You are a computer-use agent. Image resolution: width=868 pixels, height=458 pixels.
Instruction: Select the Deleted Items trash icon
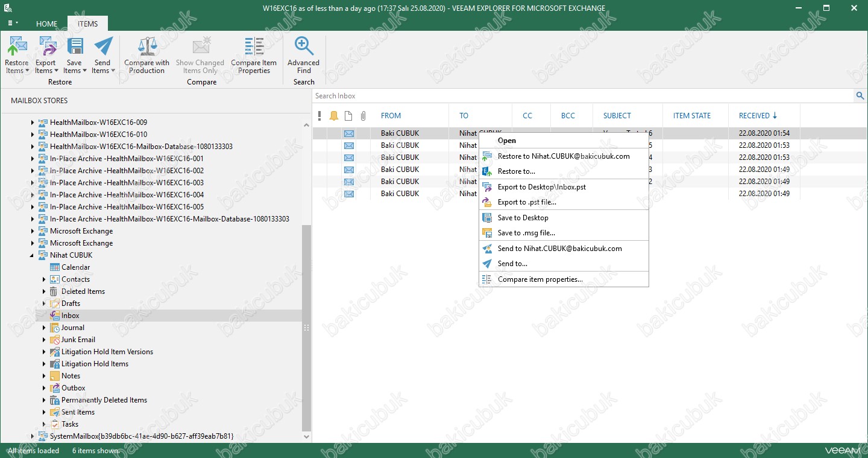(55, 291)
